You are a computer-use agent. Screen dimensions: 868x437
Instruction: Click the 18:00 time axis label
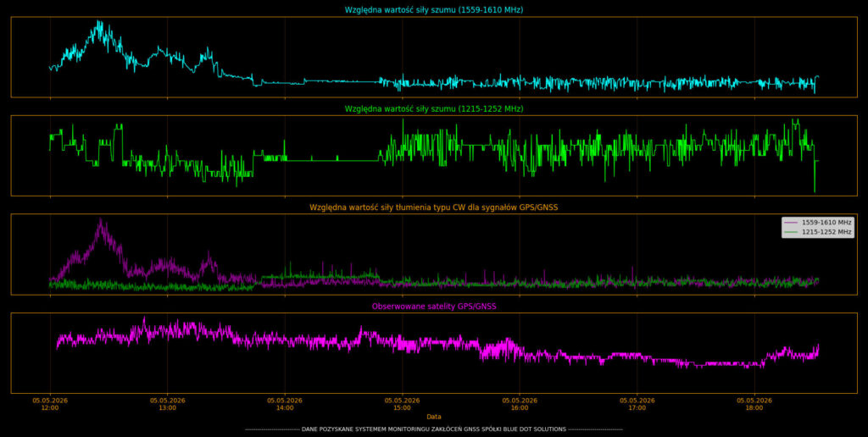click(754, 404)
